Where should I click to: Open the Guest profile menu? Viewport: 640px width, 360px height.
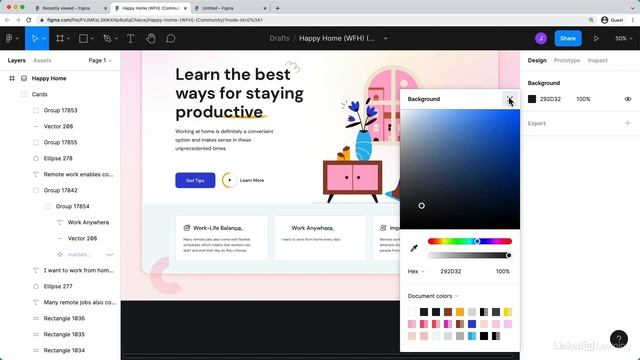(x=612, y=20)
